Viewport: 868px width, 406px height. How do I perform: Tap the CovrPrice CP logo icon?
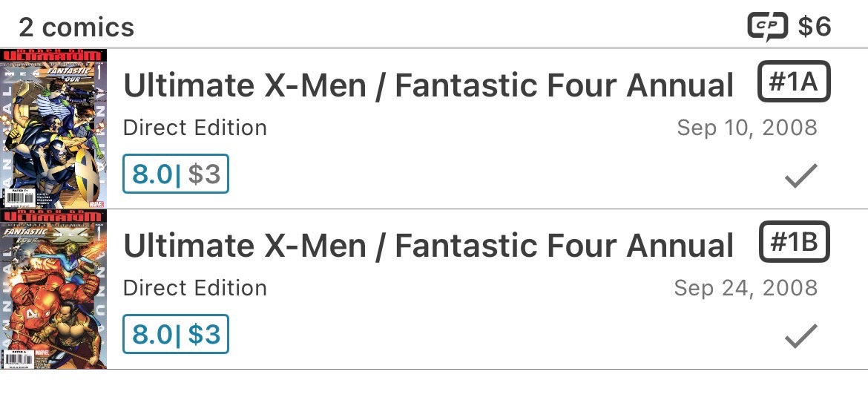click(x=768, y=27)
